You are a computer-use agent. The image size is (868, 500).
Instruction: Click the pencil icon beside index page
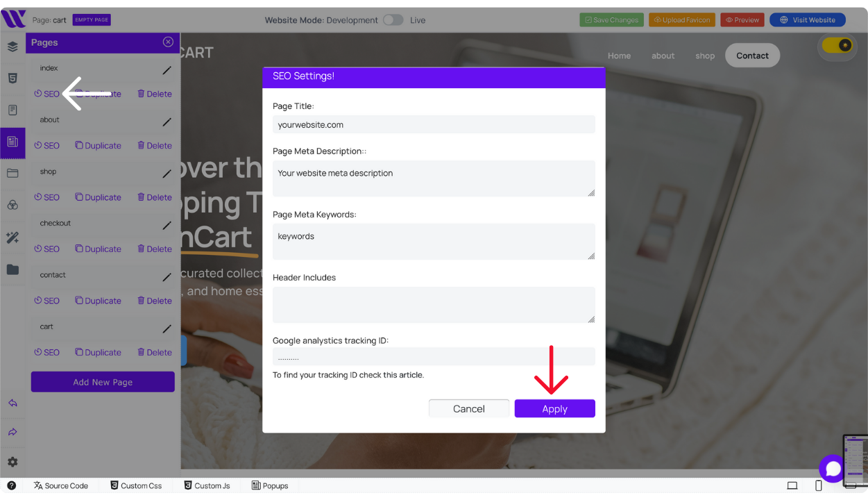point(167,70)
